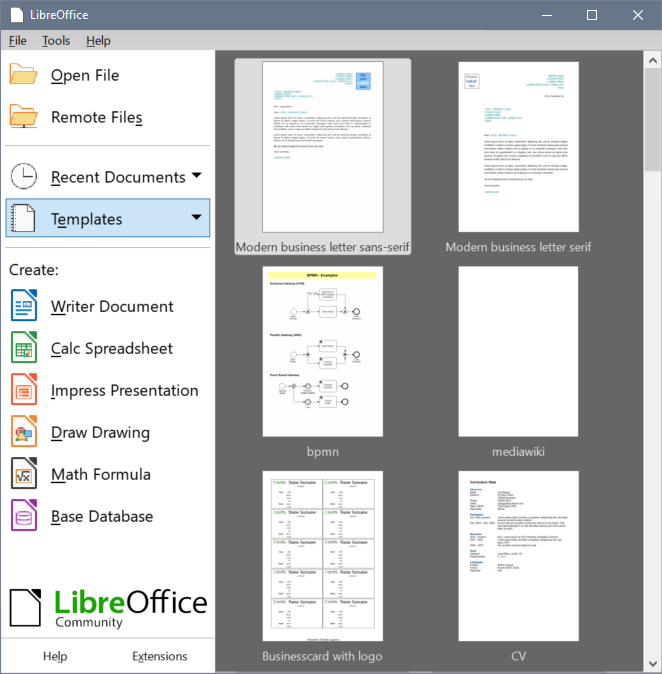Open the Tools menu
This screenshot has height=674, width=662.
point(56,41)
